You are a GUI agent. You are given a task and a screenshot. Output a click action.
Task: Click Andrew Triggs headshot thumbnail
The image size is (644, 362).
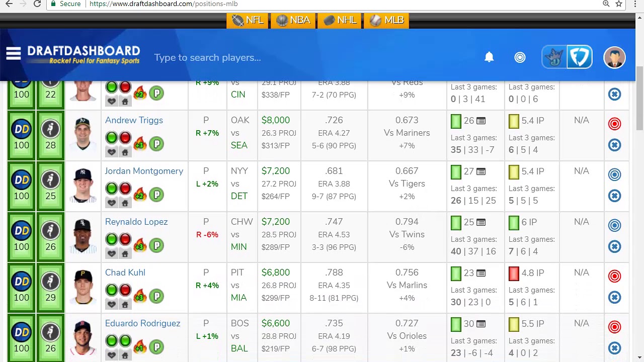point(83,134)
